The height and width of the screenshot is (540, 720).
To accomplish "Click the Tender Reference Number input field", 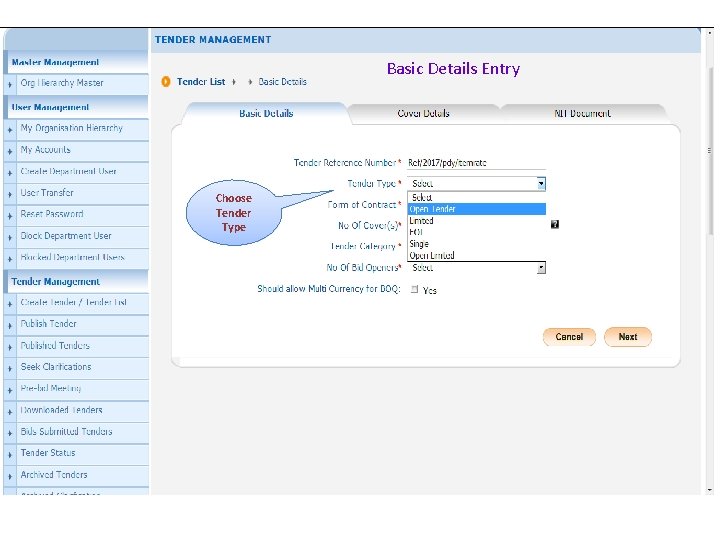I will point(477,163).
